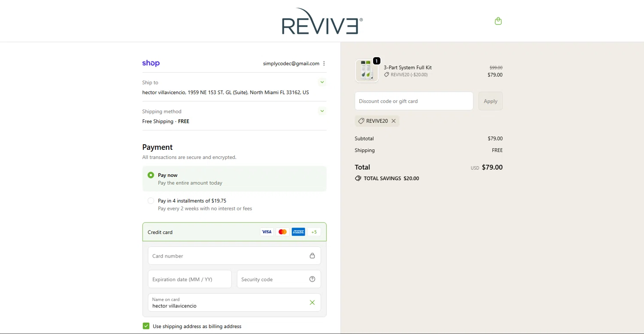Toggle use shipping address as billing

(x=146, y=326)
